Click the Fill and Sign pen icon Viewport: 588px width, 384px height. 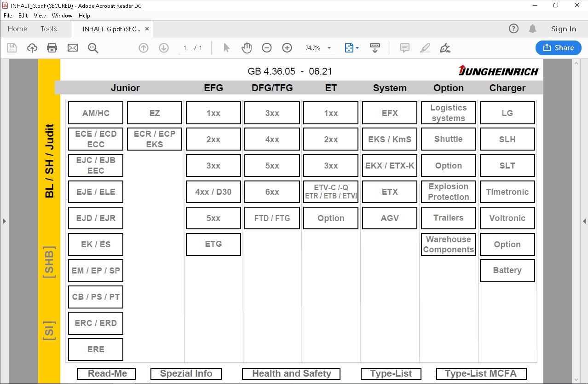(x=444, y=47)
